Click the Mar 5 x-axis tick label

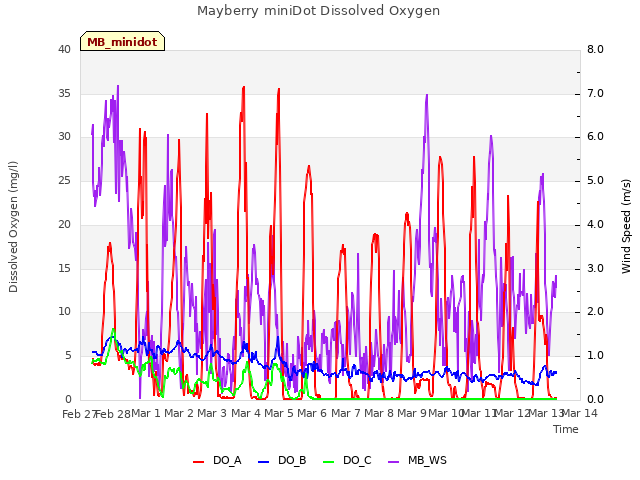point(279,413)
